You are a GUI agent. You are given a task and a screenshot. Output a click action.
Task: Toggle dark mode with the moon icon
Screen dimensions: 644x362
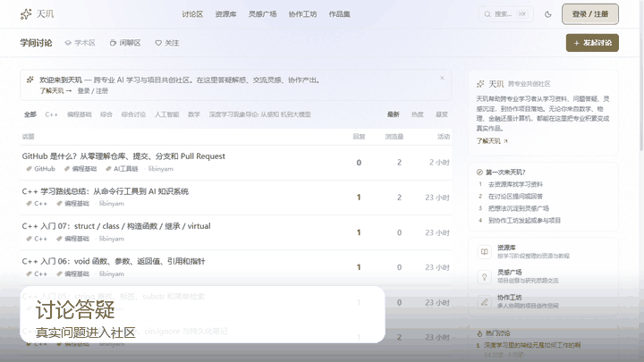pyautogui.click(x=548, y=14)
